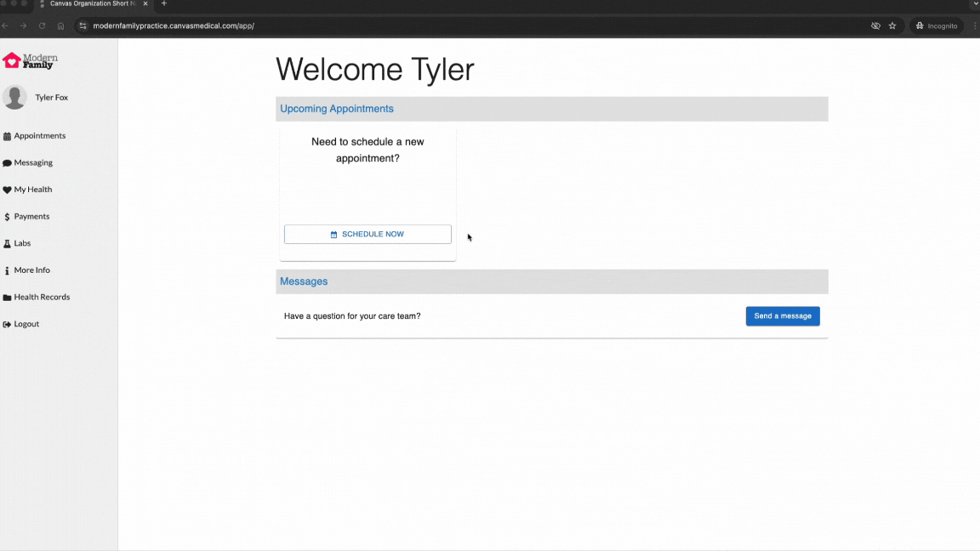Click the Payments dollar sign icon
980x551 pixels.
pos(8,217)
